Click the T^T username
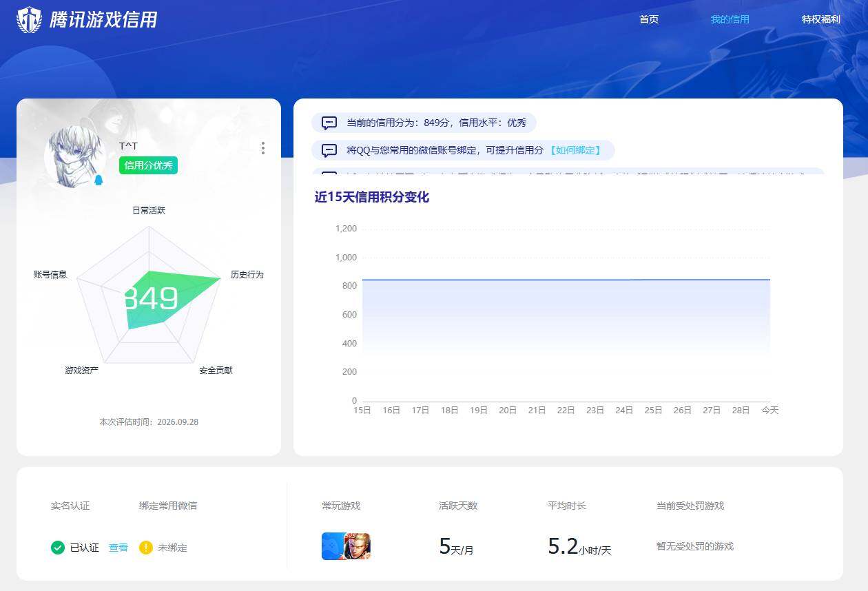868x591 pixels. (128, 146)
